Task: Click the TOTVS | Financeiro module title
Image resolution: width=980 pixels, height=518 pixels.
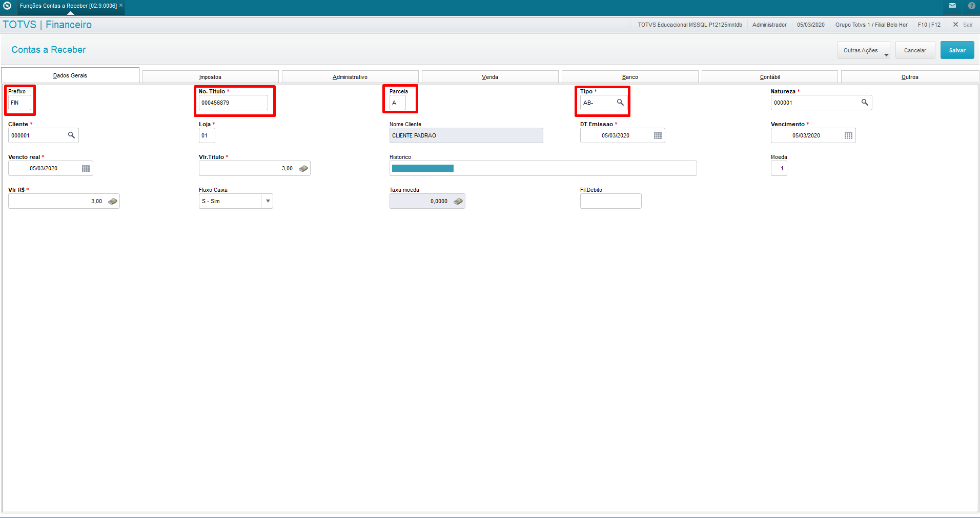Action: (47, 25)
